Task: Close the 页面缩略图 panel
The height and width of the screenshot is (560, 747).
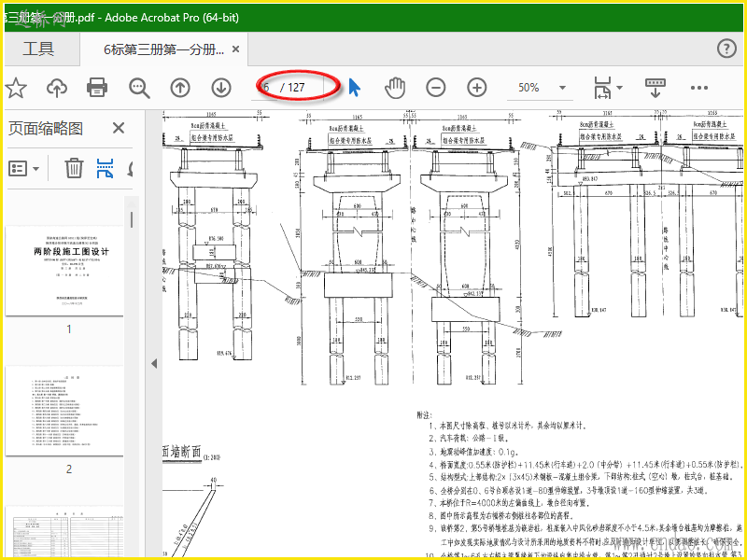Action: (119, 128)
